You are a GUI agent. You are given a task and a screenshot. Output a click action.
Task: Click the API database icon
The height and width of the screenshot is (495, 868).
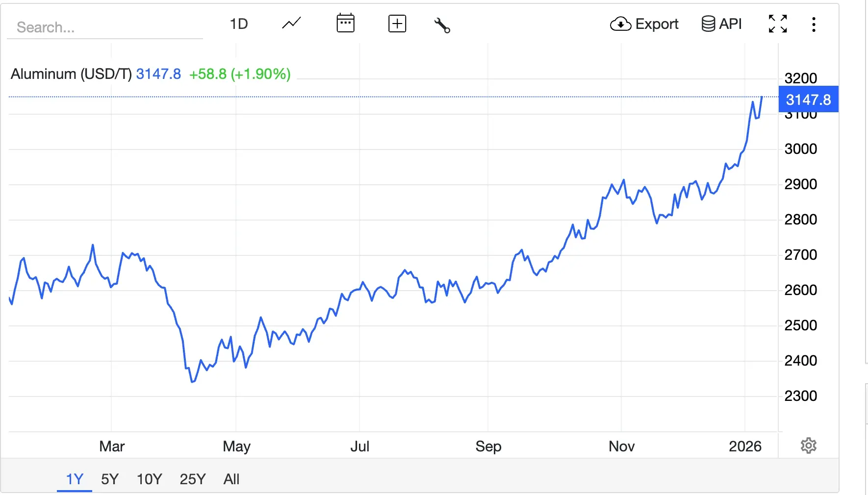tap(708, 24)
